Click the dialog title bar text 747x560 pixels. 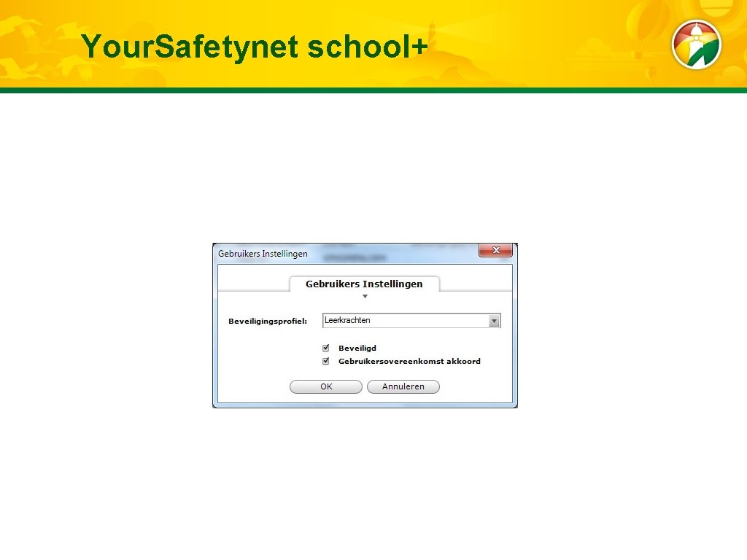point(263,254)
